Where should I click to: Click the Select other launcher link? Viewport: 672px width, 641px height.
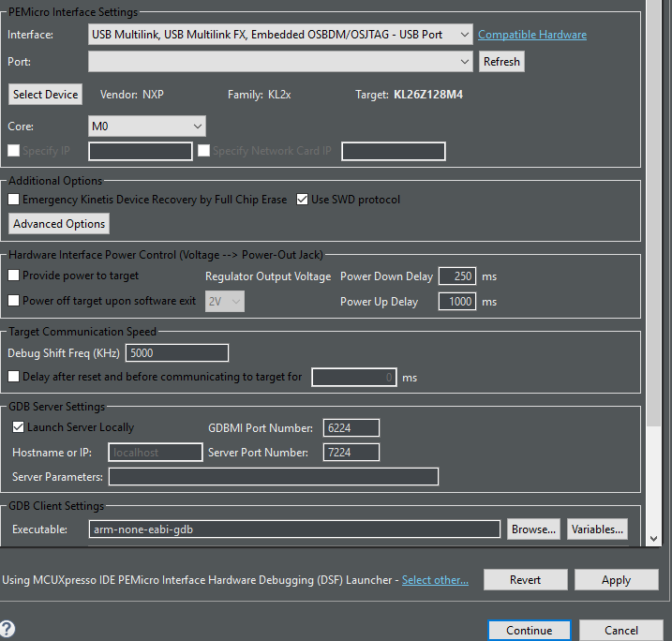tap(435, 580)
